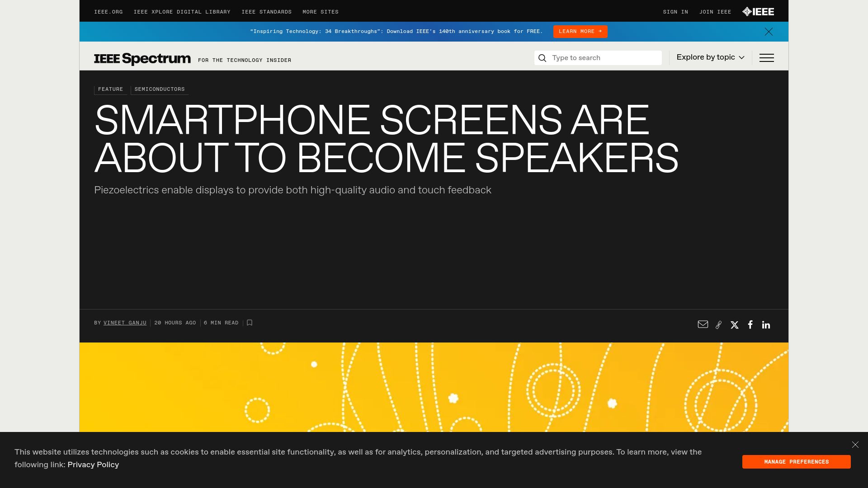Open IEEE.ORG site link
Image resolution: width=868 pixels, height=488 pixels.
point(108,12)
